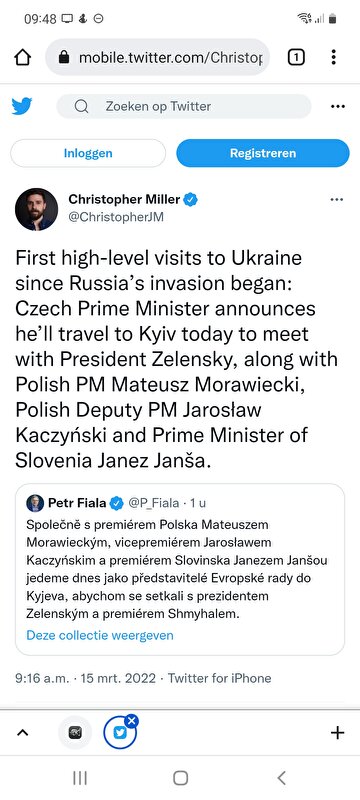The height and width of the screenshot is (800, 360).
Task: Switch to the first tab in strip
Action: [x=75, y=733]
